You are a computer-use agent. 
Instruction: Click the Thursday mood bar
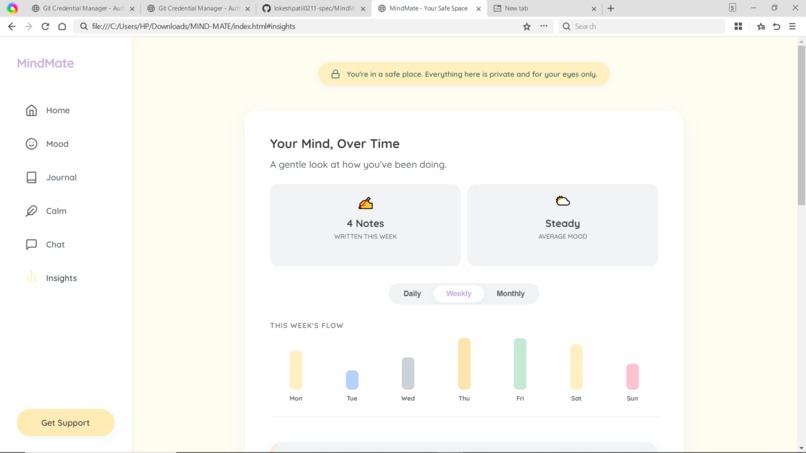464,364
